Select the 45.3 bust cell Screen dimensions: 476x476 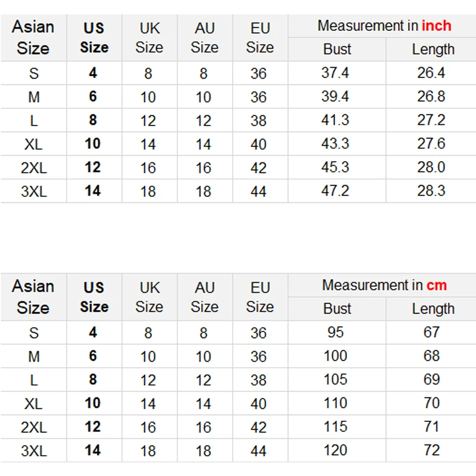tap(335, 167)
